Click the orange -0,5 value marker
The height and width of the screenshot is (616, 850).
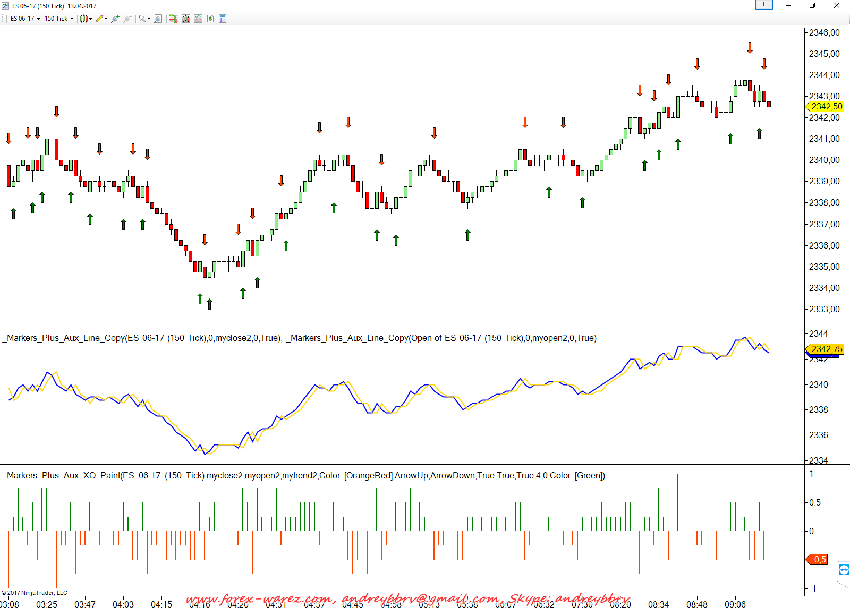pos(818,559)
